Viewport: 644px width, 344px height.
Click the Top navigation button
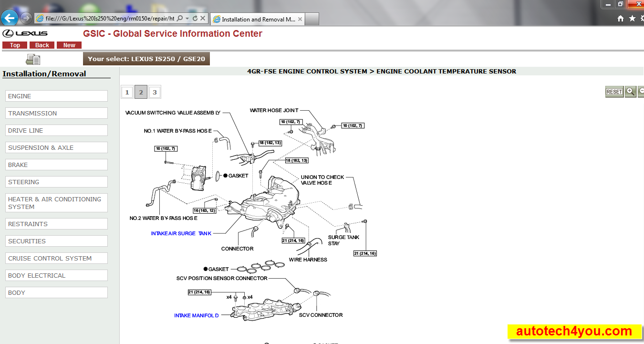point(15,45)
